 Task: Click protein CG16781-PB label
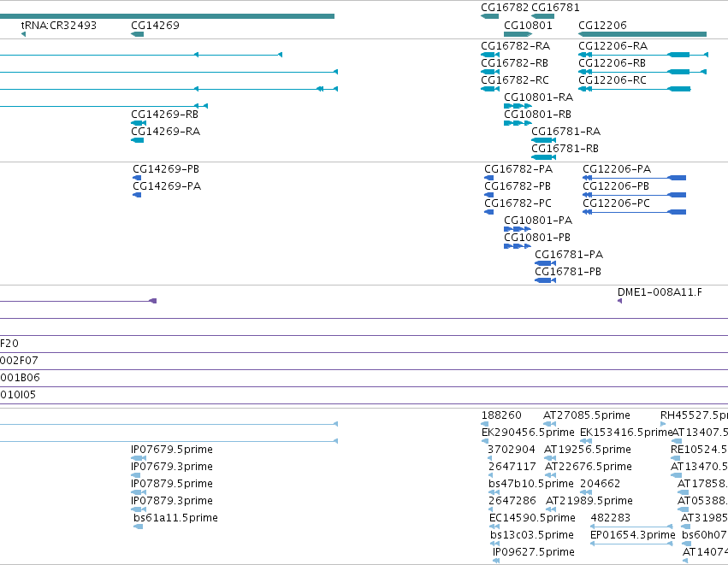coord(568,273)
